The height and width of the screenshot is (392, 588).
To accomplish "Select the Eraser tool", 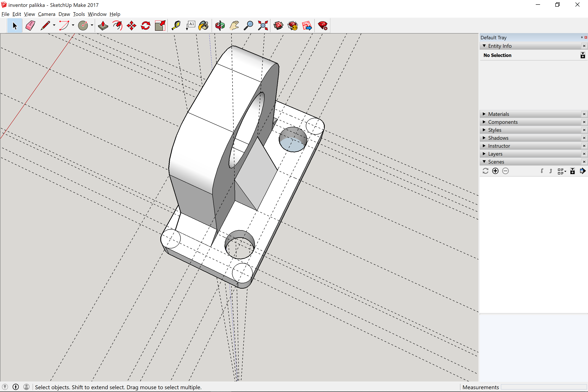I will click(30, 26).
